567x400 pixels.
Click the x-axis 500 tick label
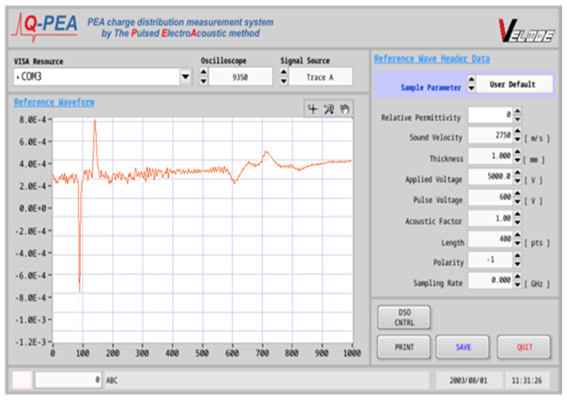click(202, 353)
